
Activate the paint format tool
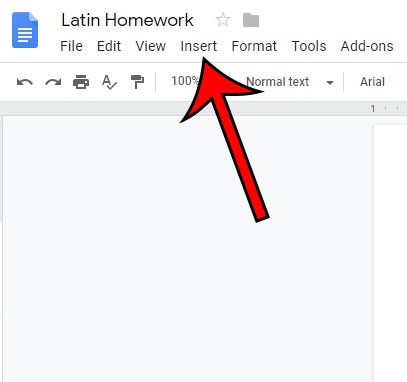(137, 82)
